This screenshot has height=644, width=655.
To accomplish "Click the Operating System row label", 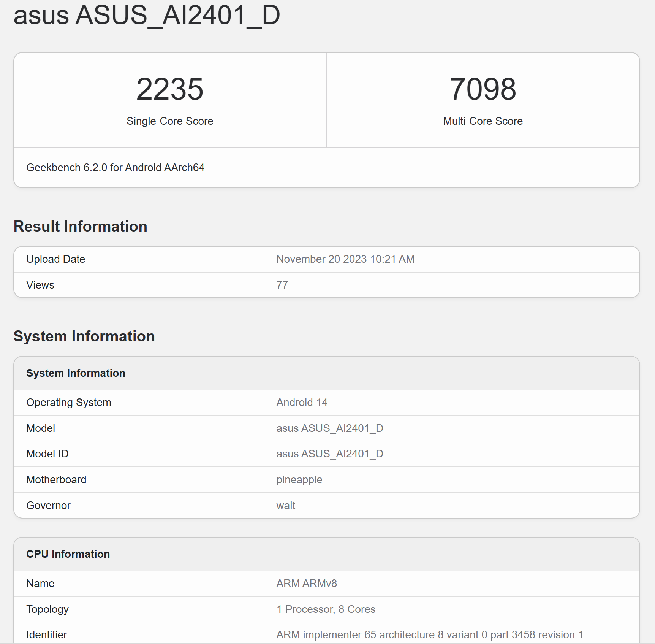I will [x=68, y=403].
